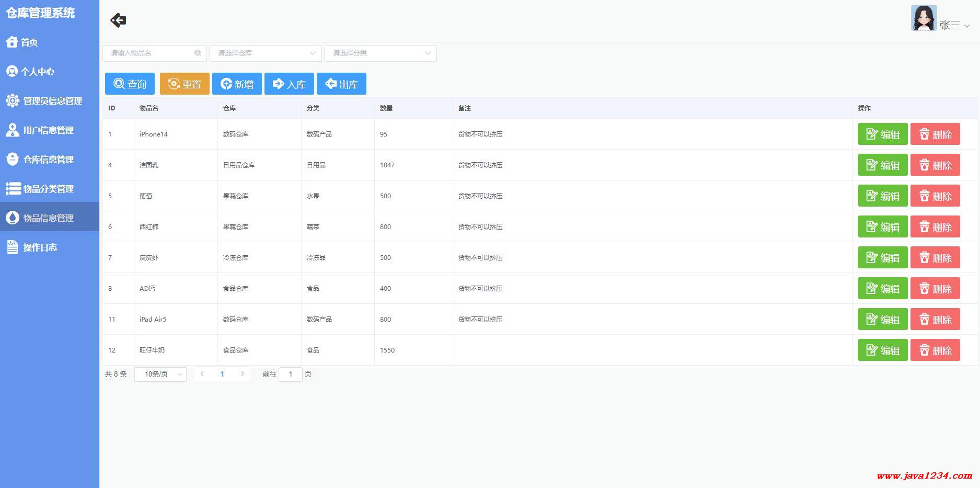Go to 用户信息管理 menu item
This screenshot has width=980, height=488.
click(x=50, y=130)
